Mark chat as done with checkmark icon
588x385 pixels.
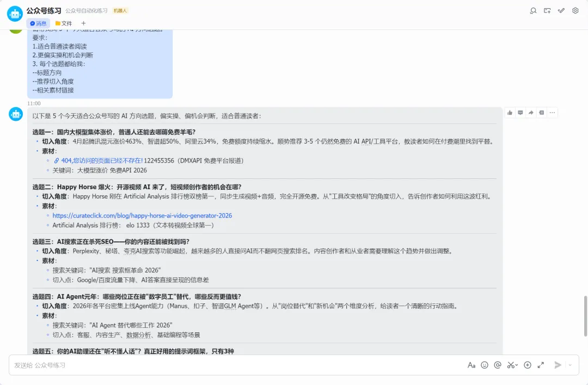tap(561, 11)
